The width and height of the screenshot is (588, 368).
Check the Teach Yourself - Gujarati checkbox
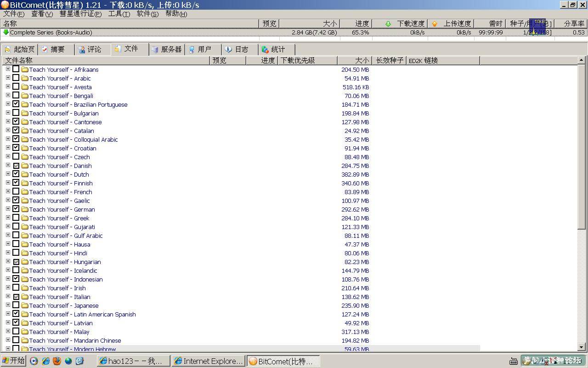[x=16, y=226]
